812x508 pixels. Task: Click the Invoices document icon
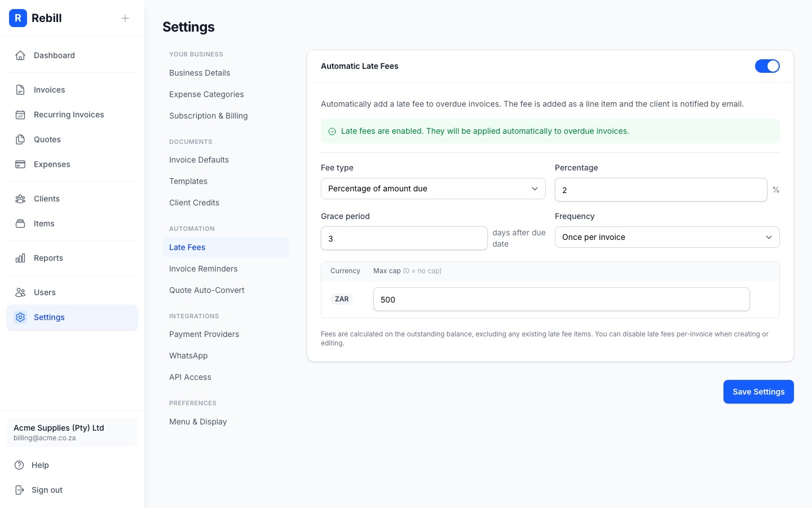click(x=20, y=89)
